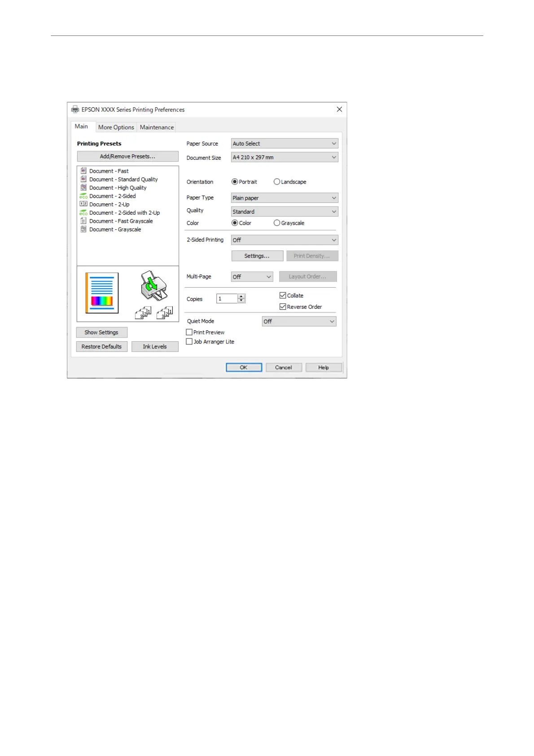Screen dimensions: 534x756
Task: Open the Document Size dropdown
Action: click(x=285, y=157)
